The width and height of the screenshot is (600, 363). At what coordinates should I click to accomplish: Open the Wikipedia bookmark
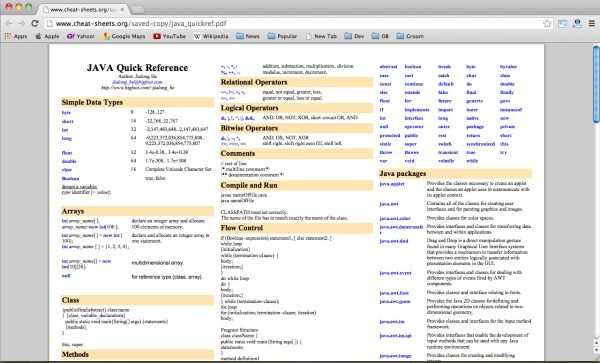pos(211,36)
